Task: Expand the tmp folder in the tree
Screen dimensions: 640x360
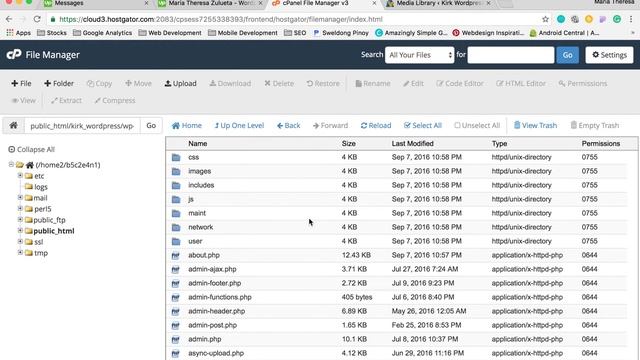Action: tap(20, 253)
